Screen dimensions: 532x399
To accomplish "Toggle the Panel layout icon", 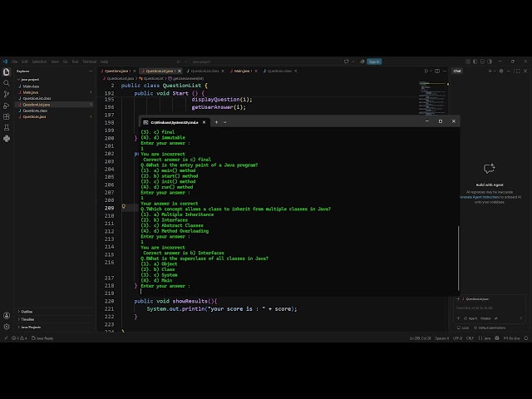I will coord(482,62).
